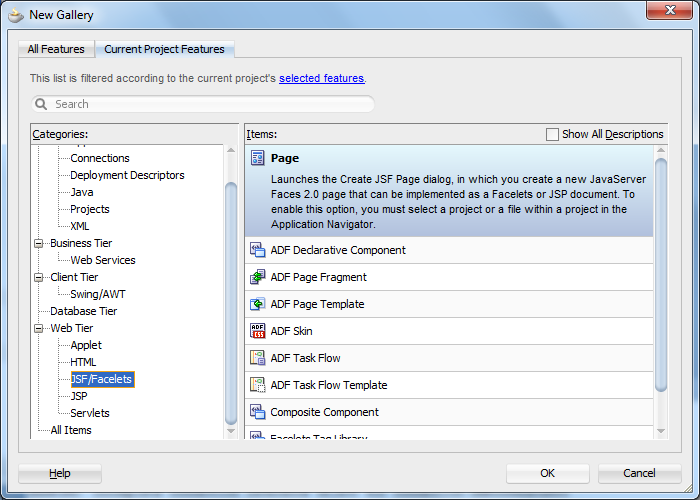Open the selected features link
Viewport: 700px width, 500px height.
(x=321, y=78)
